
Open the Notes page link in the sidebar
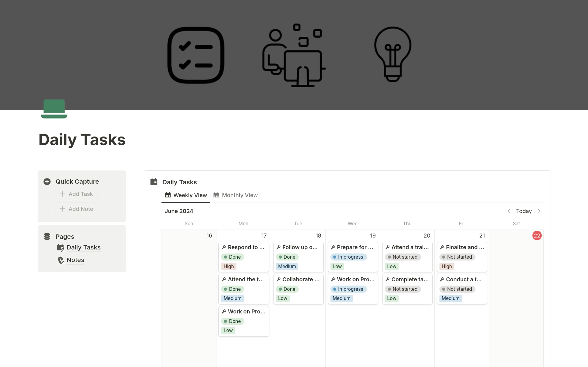(75, 260)
